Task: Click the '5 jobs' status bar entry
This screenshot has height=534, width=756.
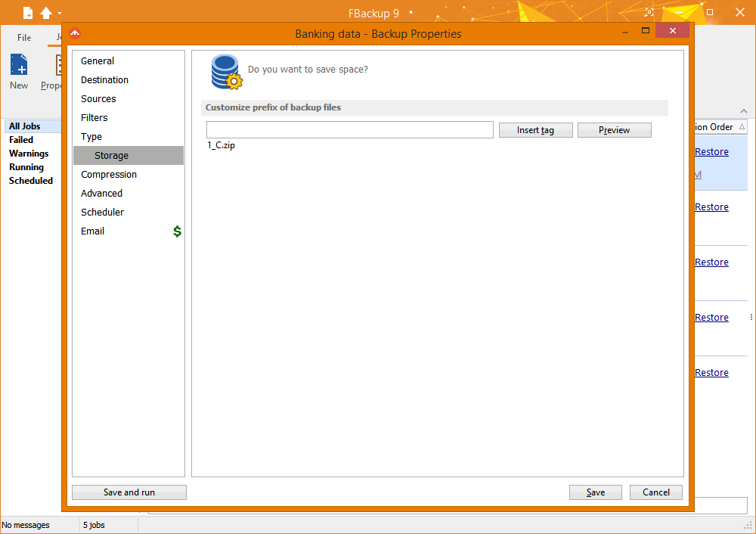Action: (94, 525)
